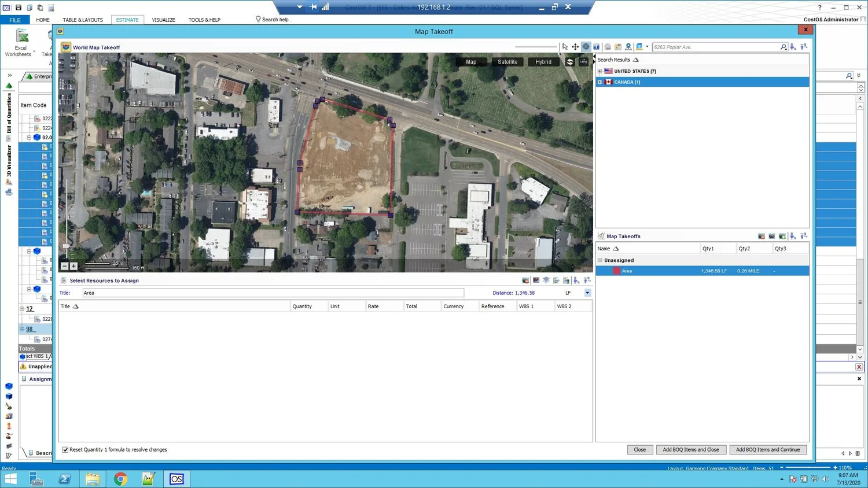Click the location pin search icon

tap(628, 47)
